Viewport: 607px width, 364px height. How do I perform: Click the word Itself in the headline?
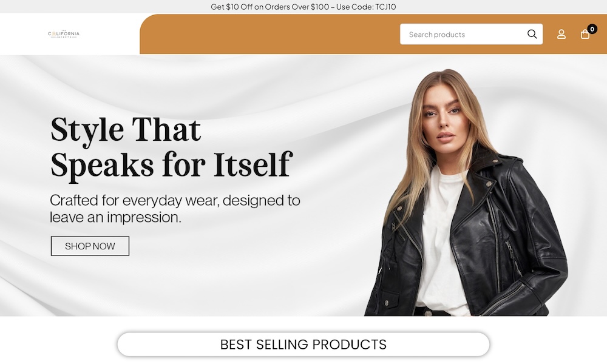pyautogui.click(x=253, y=165)
